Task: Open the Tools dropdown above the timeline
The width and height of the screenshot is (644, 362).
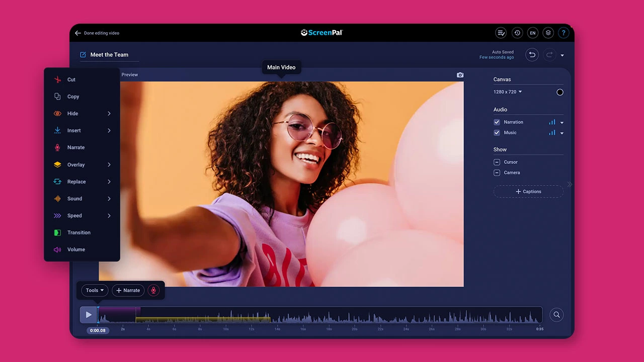Action: pos(94,290)
